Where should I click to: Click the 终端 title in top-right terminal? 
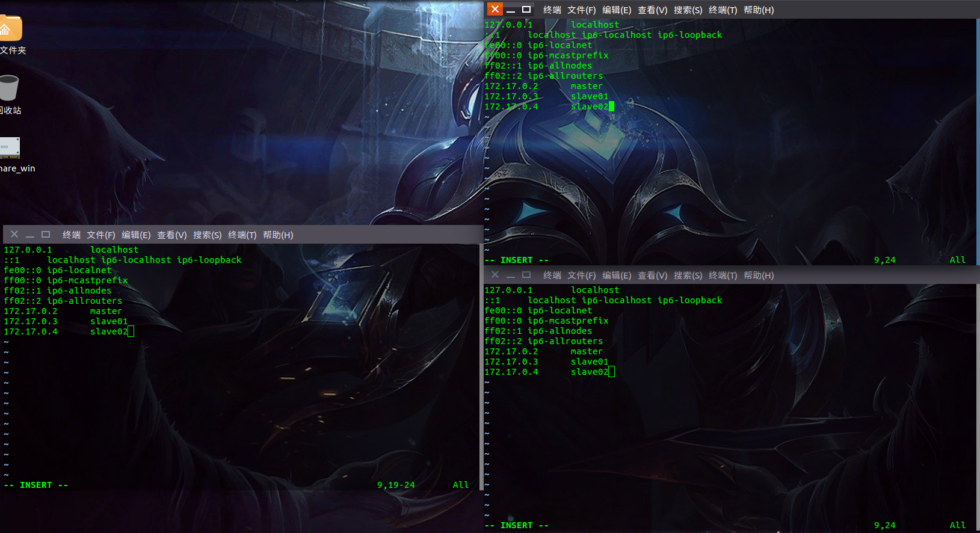pyautogui.click(x=552, y=10)
